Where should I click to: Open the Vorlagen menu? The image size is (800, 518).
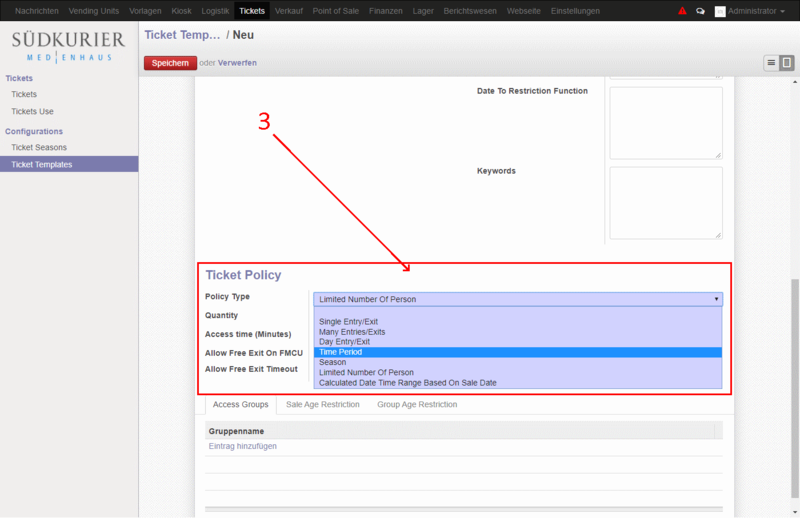click(145, 11)
